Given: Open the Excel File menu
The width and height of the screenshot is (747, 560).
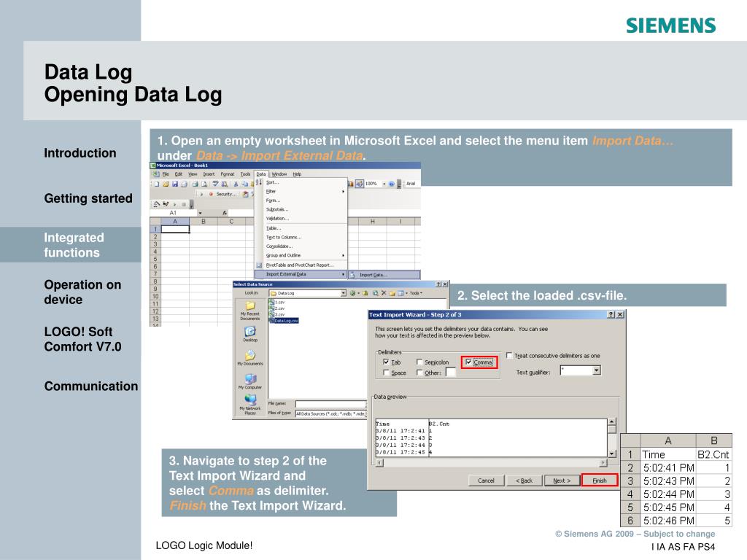Looking at the screenshot, I should point(166,174).
